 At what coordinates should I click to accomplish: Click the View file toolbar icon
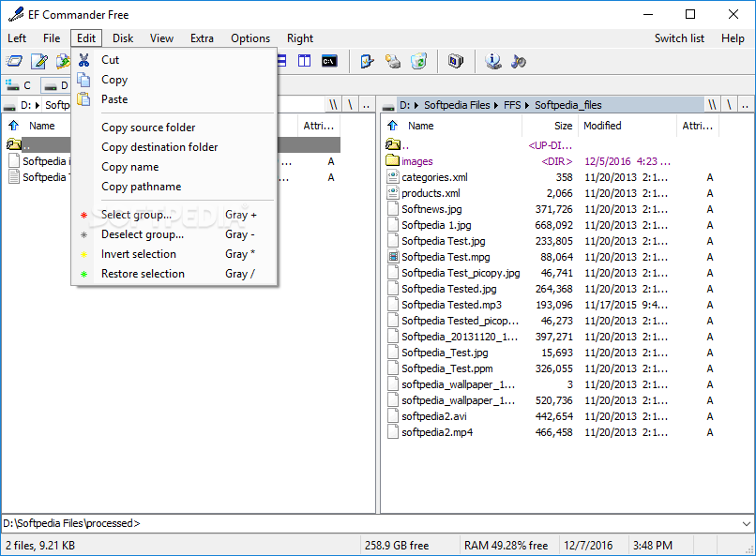click(x=14, y=61)
